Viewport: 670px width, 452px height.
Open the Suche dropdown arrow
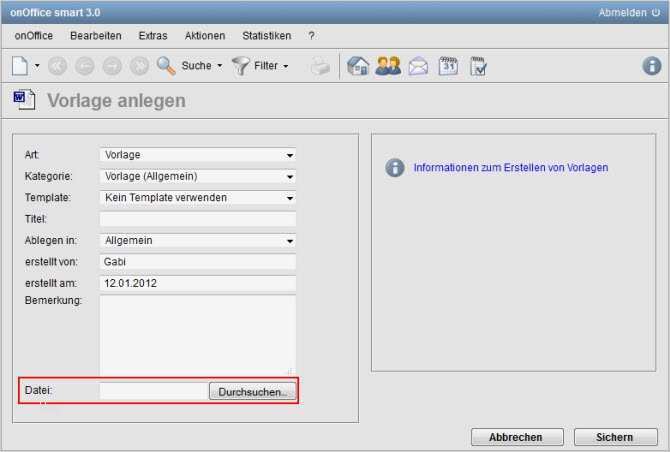(220, 66)
